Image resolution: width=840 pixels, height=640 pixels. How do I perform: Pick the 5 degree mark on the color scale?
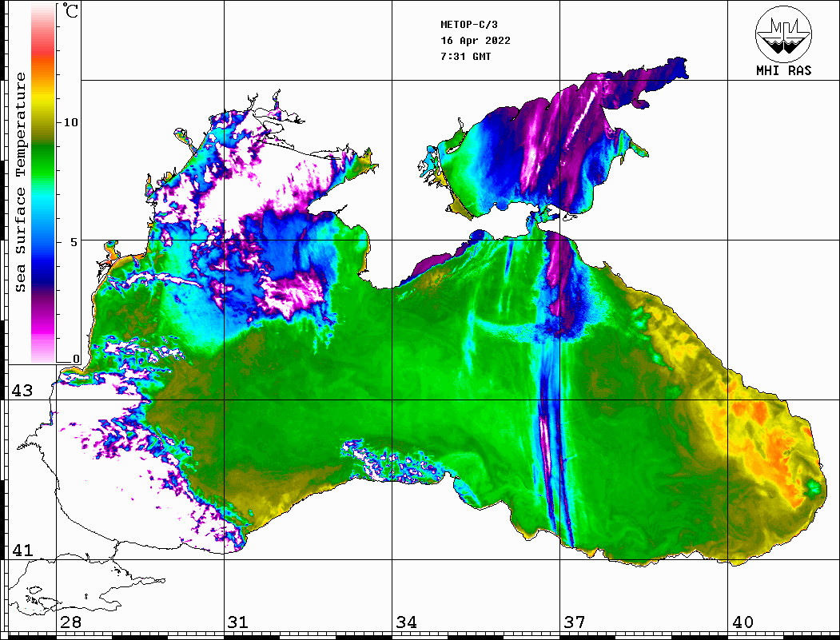coord(74,241)
